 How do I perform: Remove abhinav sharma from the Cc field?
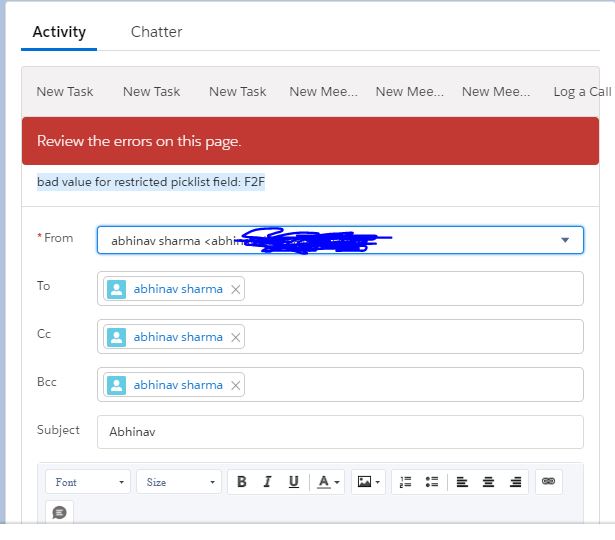236,338
